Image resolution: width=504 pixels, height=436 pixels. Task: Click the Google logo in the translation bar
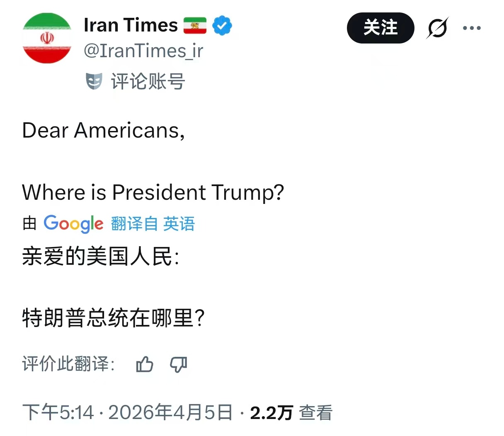pyautogui.click(x=74, y=223)
